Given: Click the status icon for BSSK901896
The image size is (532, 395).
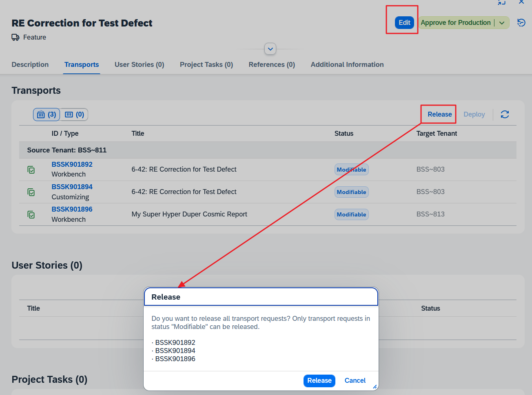Looking at the screenshot, I should (x=31, y=214).
